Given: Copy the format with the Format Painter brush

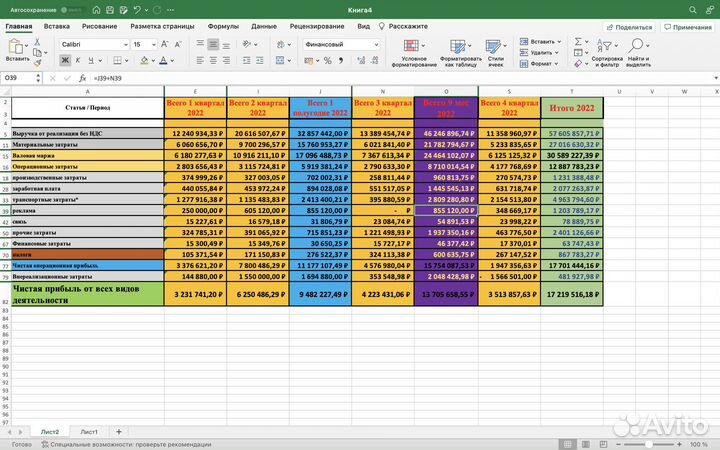Looking at the screenshot, I should [37, 62].
